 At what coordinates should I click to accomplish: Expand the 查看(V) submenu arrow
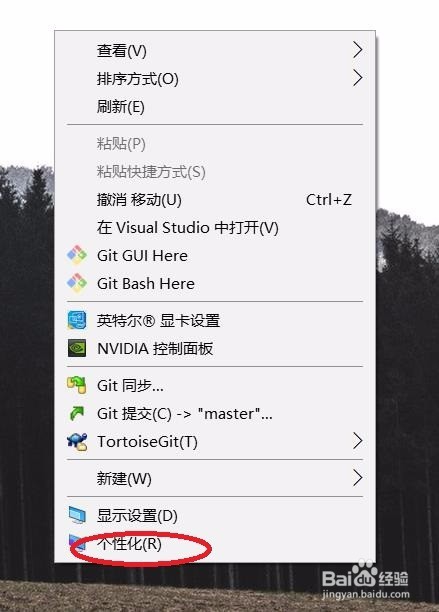(x=357, y=50)
